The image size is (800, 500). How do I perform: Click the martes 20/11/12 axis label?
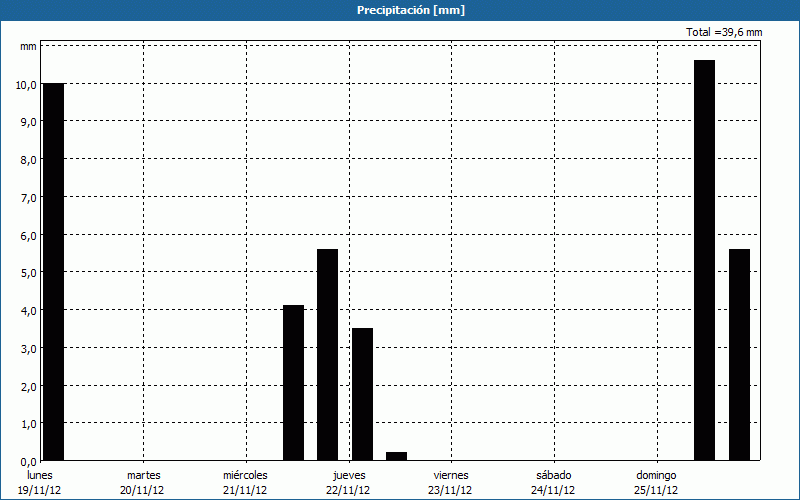pos(143,482)
